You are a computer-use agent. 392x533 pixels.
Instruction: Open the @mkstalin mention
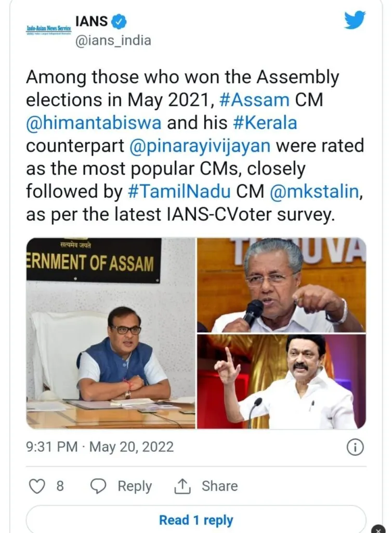[x=315, y=191]
